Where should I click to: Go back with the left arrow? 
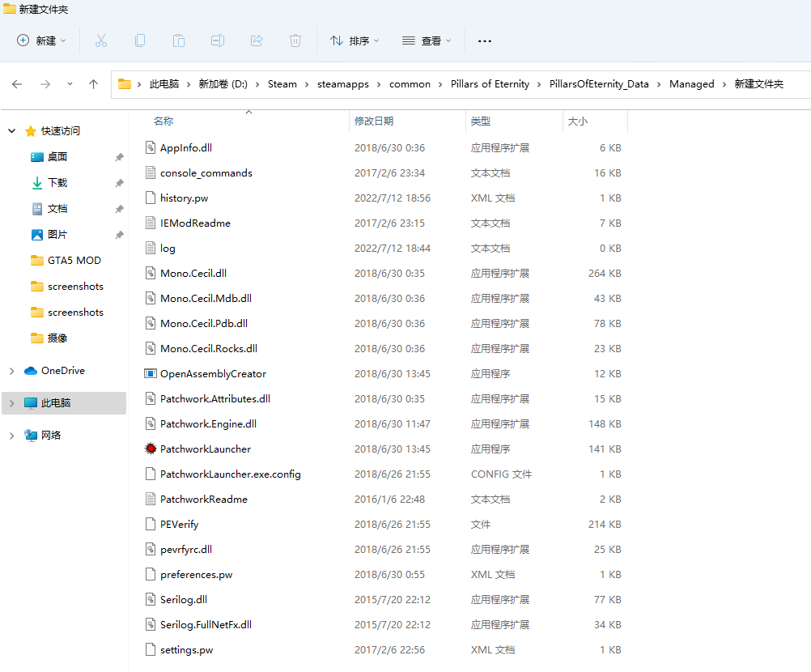pyautogui.click(x=17, y=84)
